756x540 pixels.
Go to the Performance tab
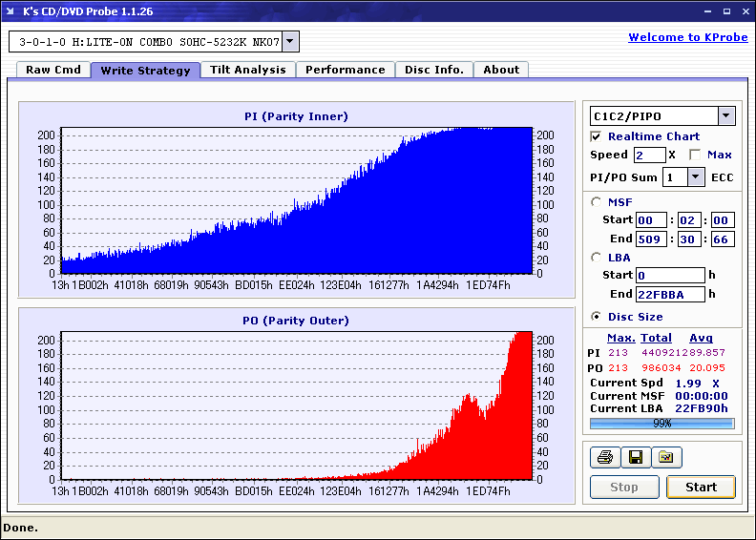click(x=346, y=70)
